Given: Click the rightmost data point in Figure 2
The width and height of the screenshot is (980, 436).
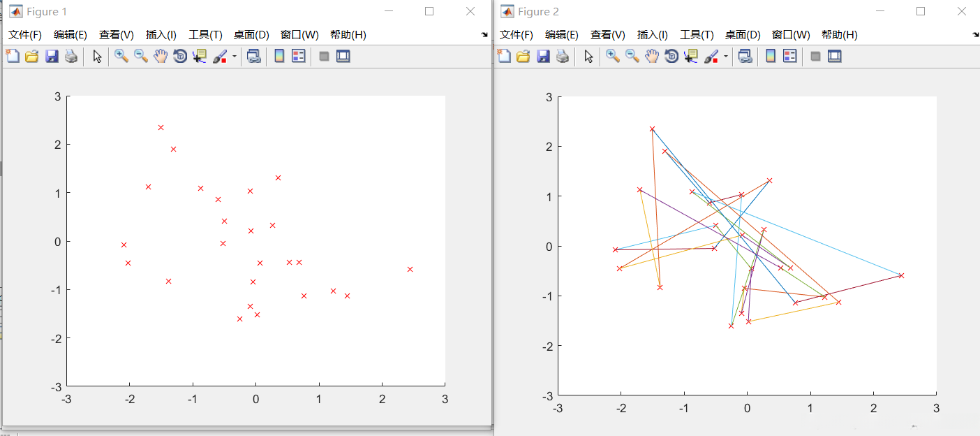Looking at the screenshot, I should [901, 275].
